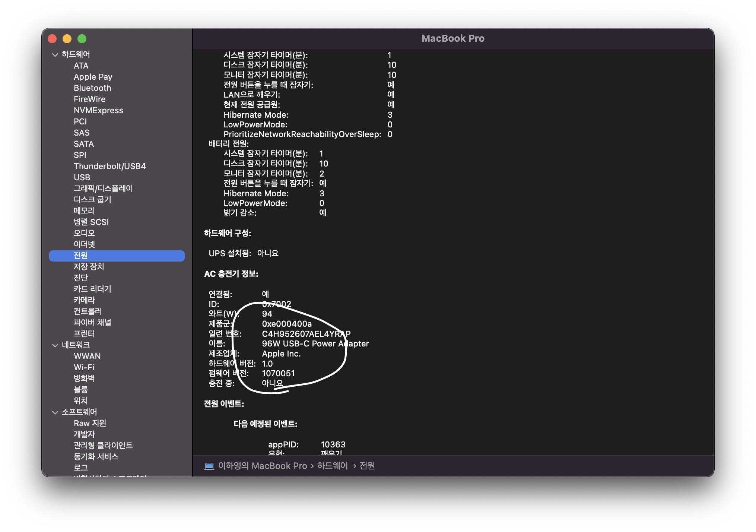
Task: Click the yellow minimize window button
Action: pyautogui.click(x=67, y=39)
